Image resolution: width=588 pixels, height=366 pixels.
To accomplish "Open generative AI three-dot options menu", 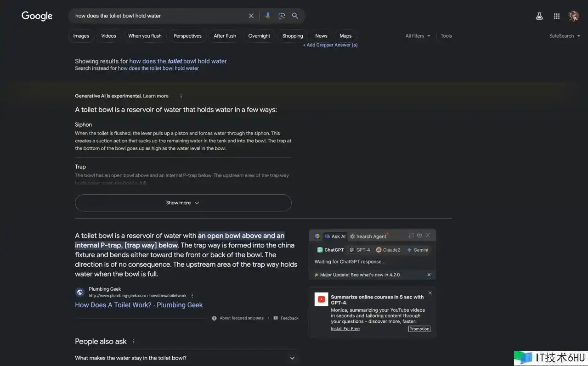I will (181, 96).
